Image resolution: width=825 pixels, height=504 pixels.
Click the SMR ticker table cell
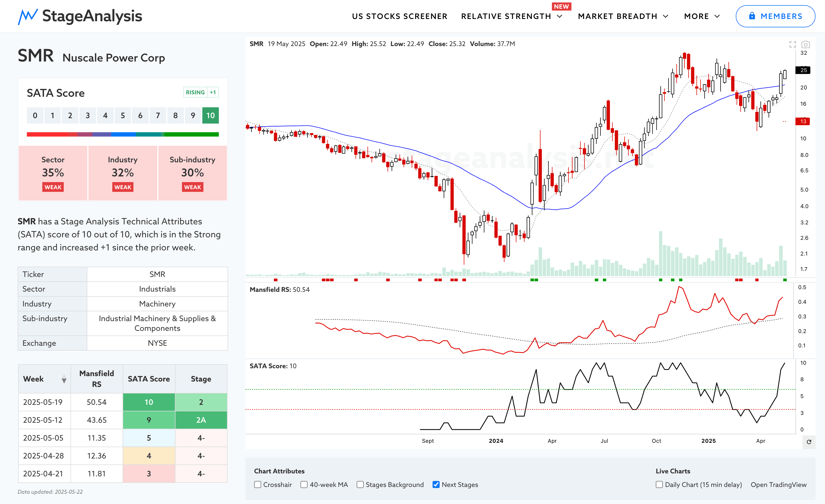[157, 274]
